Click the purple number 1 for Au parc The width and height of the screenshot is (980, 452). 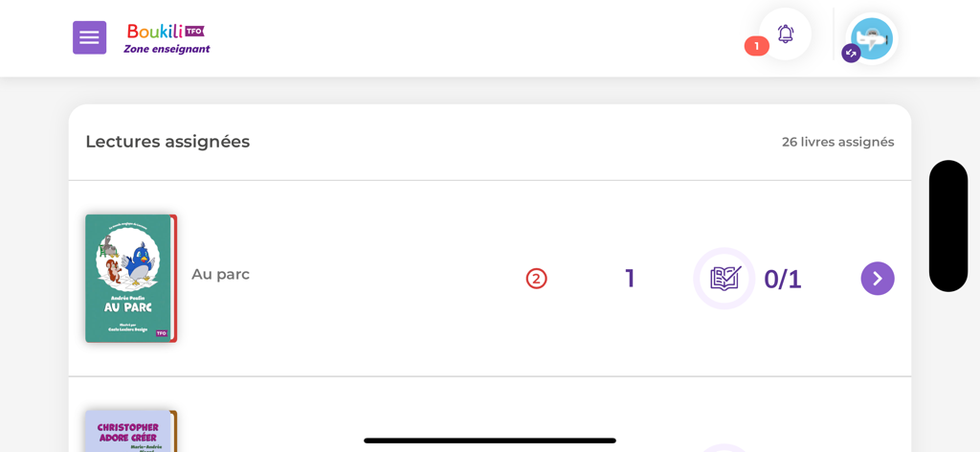[630, 279]
